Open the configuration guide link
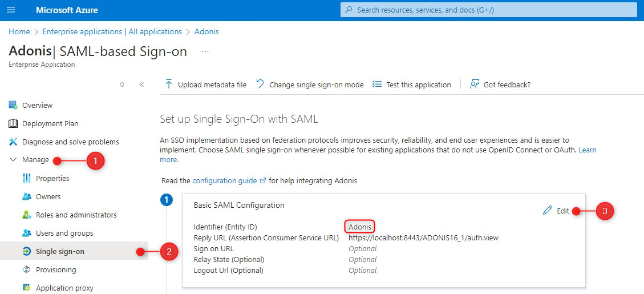 click(225, 180)
